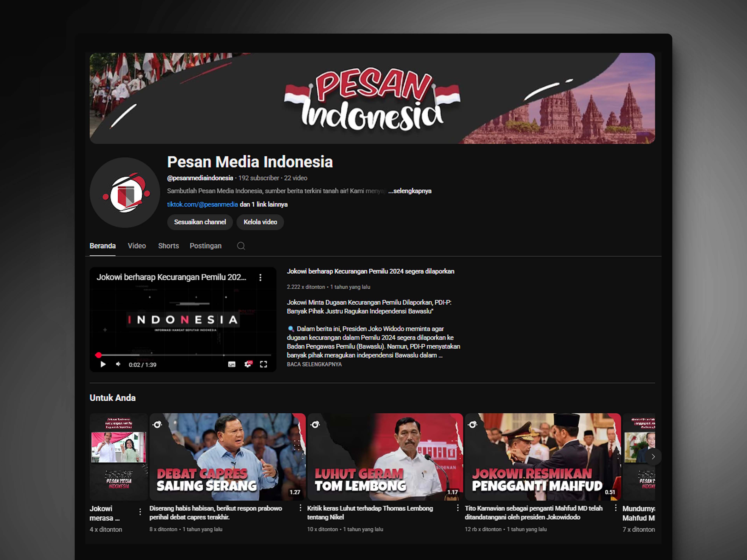This screenshot has width=747, height=560.
Task: Switch to the Shorts tab
Action: pyautogui.click(x=168, y=246)
